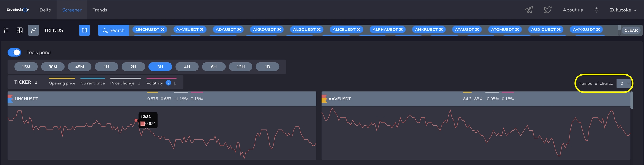
Task: Click the blue two-column layout icon
Action: [x=84, y=30]
